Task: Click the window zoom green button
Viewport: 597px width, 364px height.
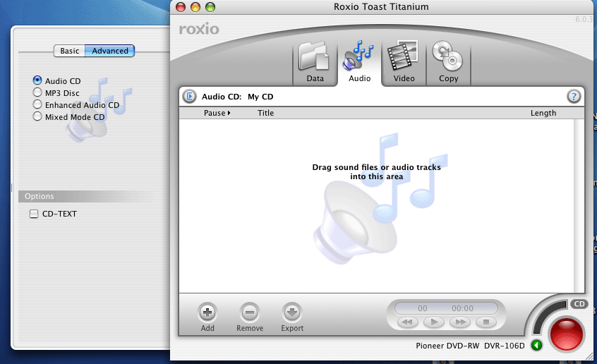Action: [210, 7]
